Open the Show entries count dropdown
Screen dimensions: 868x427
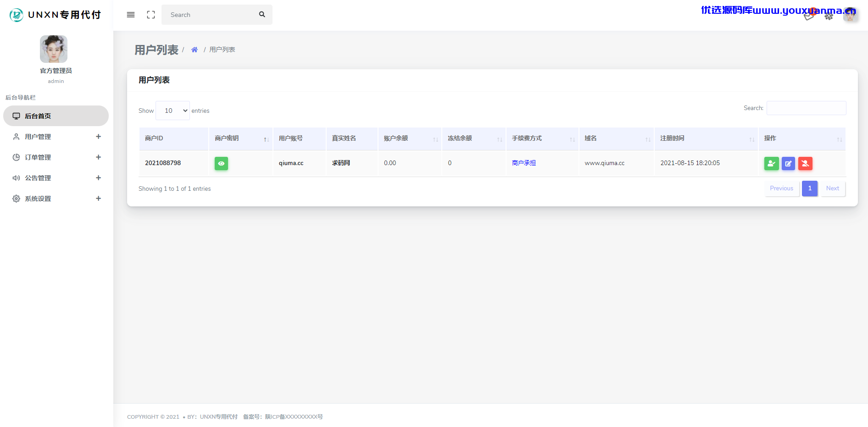(x=172, y=111)
